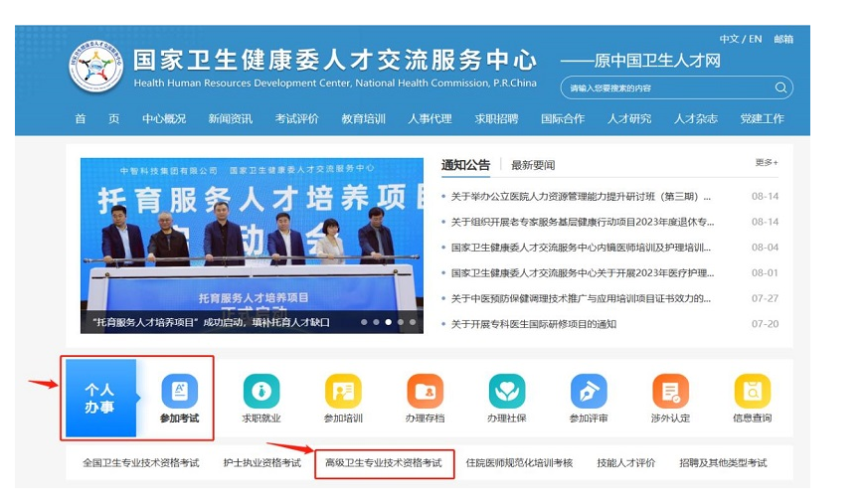Open the 求职就业 job search icon

pos(261,391)
